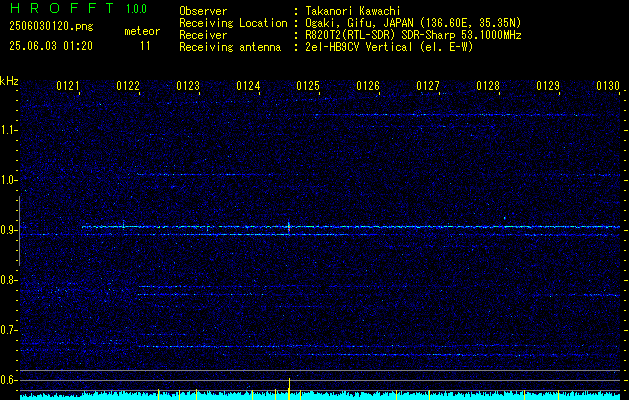This screenshot has width=629, height=400.
Task: Click the date stamp 25.06.03 01:20
Action: [51, 46]
